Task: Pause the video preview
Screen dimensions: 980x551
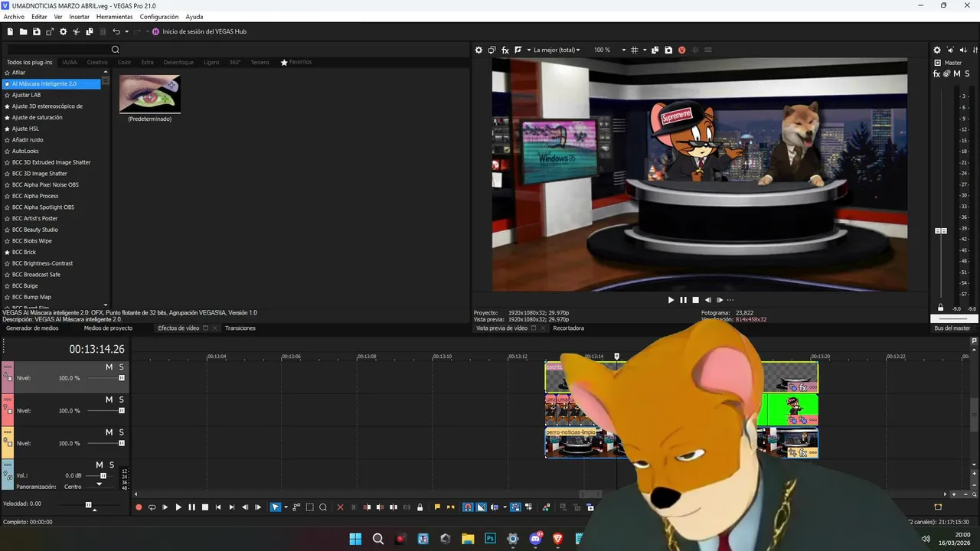Action: click(683, 300)
